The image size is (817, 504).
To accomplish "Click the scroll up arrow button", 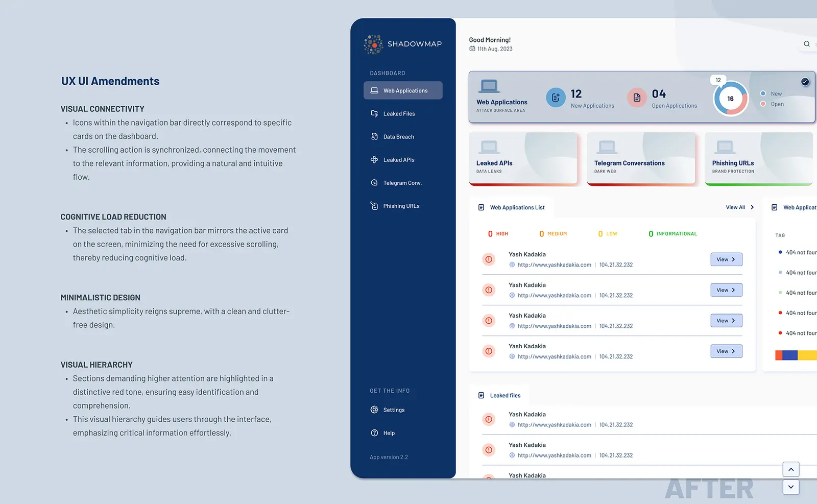I will click(791, 469).
